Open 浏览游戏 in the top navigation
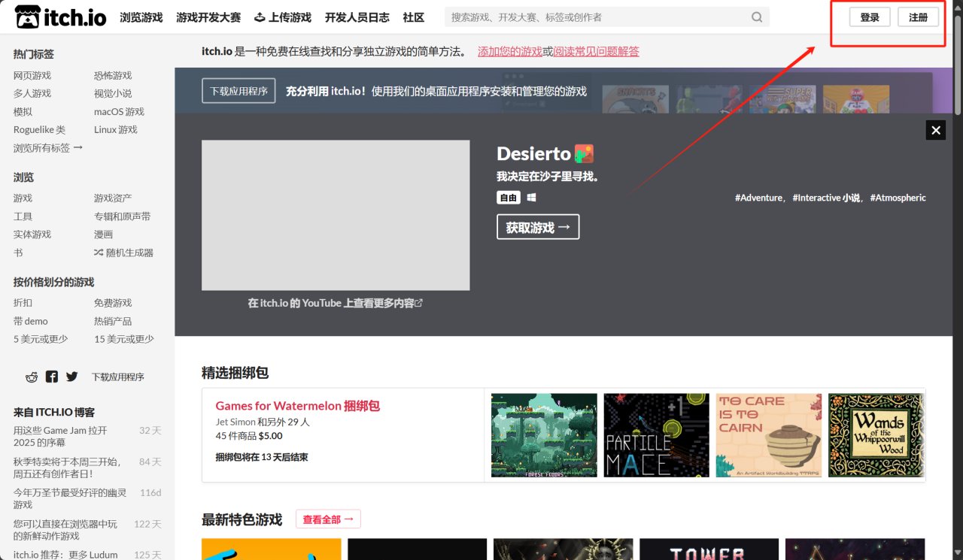This screenshot has width=963, height=560. click(141, 17)
